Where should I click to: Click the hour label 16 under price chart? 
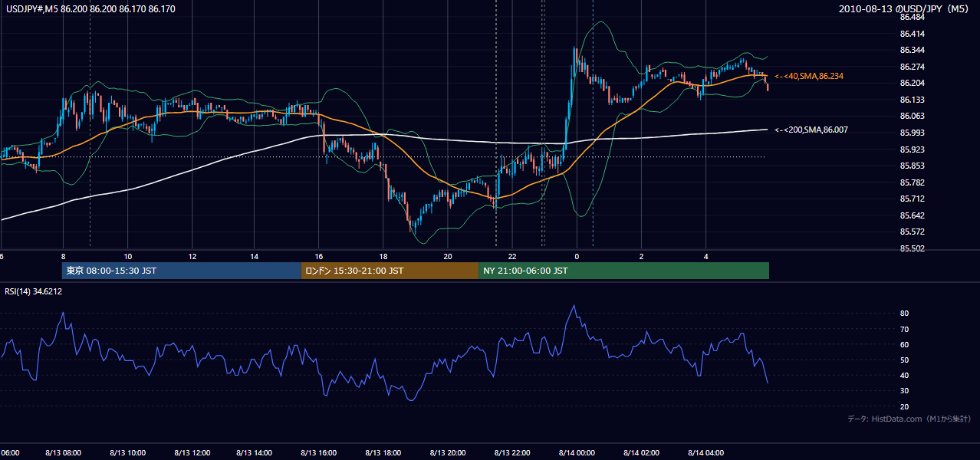click(x=320, y=257)
